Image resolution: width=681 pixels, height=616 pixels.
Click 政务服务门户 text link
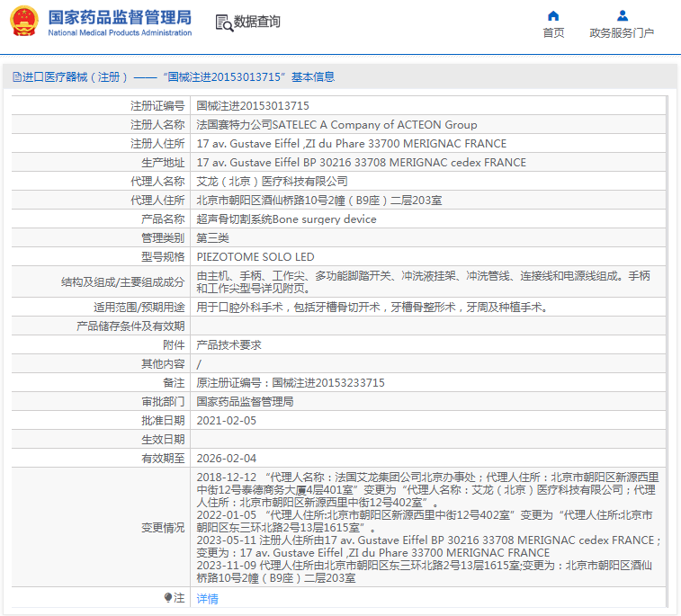(622, 33)
